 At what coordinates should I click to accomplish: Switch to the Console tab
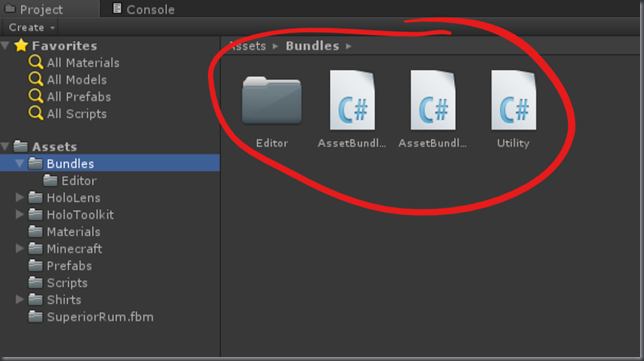[x=144, y=9]
